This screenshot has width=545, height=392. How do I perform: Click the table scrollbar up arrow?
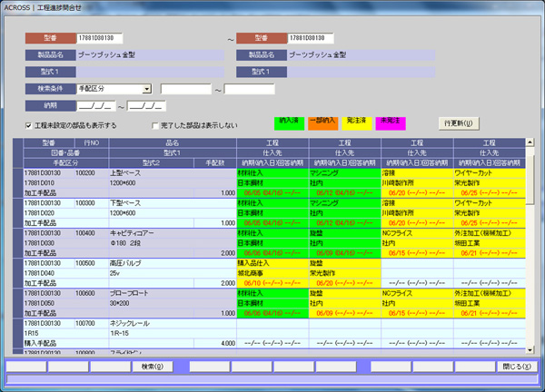[x=530, y=142]
